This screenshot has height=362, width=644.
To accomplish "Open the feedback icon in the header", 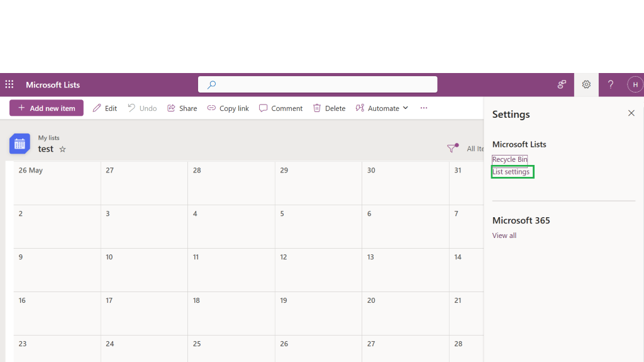I will click(x=562, y=85).
